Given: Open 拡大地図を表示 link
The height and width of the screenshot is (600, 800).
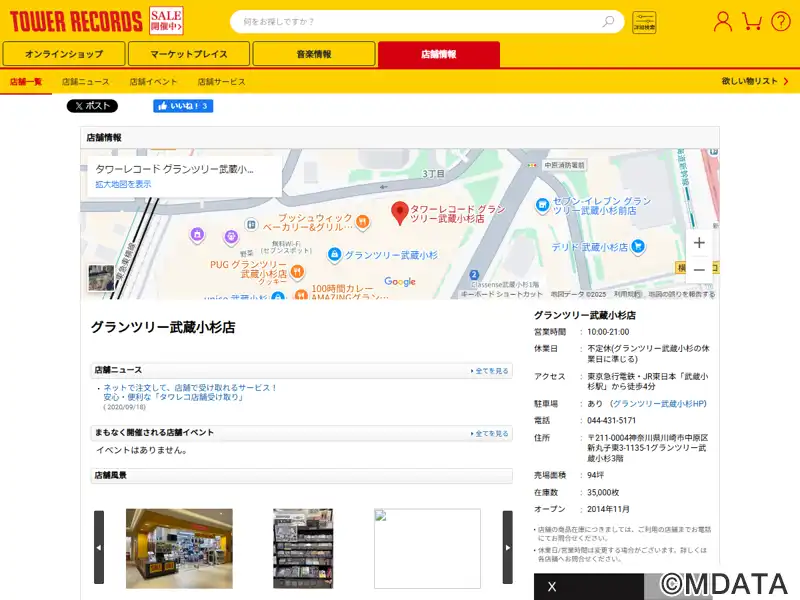Looking at the screenshot, I should coord(123,184).
